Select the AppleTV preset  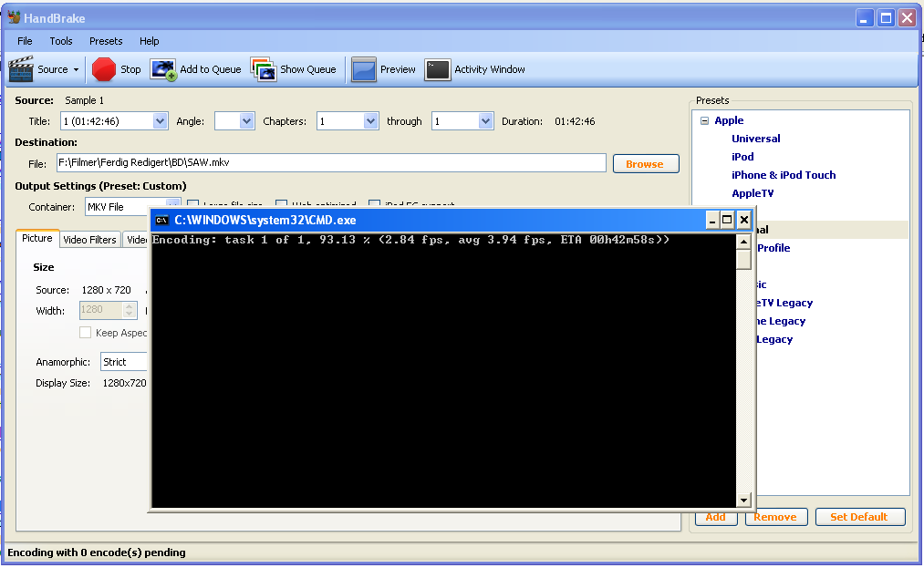[x=753, y=194]
